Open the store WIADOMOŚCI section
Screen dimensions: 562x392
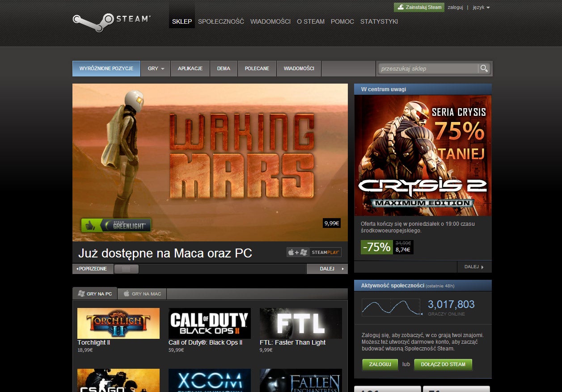[x=299, y=68]
